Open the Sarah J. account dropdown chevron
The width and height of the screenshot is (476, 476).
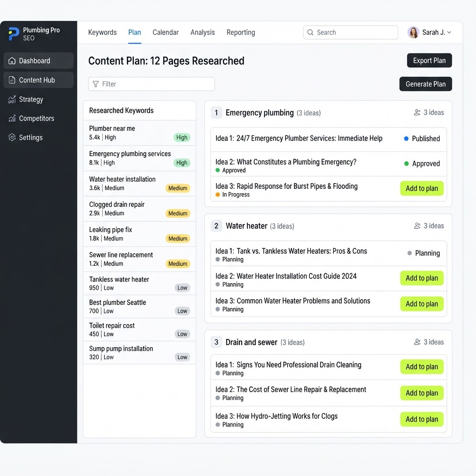pos(450,33)
